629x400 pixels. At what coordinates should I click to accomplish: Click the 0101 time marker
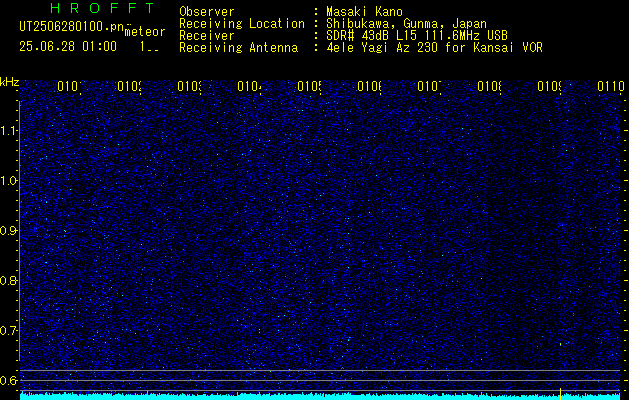click(x=69, y=86)
